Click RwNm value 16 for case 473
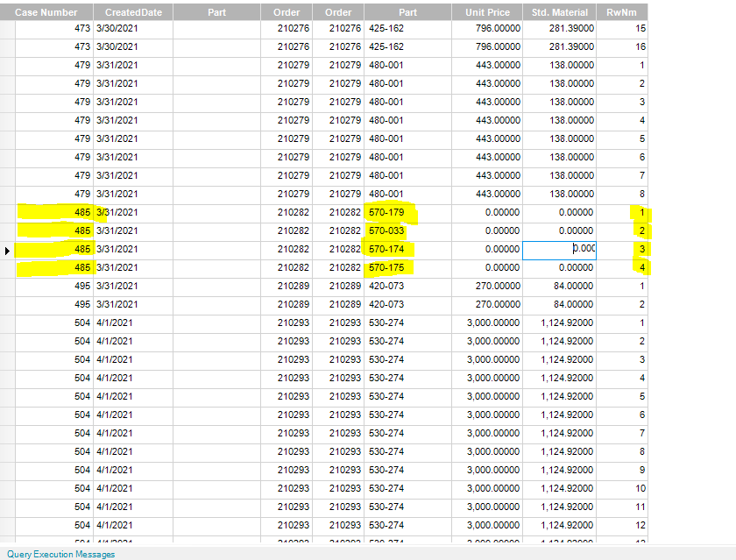The image size is (736, 560). [622, 47]
